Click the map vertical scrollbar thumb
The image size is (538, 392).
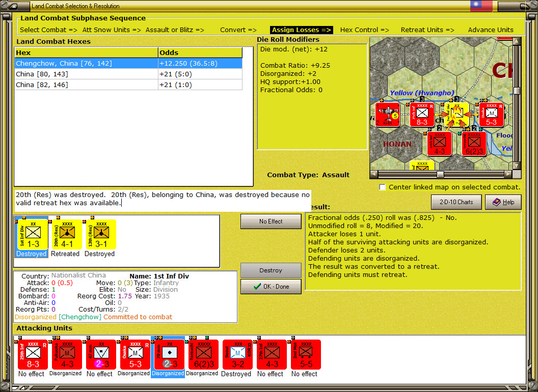(517, 91)
